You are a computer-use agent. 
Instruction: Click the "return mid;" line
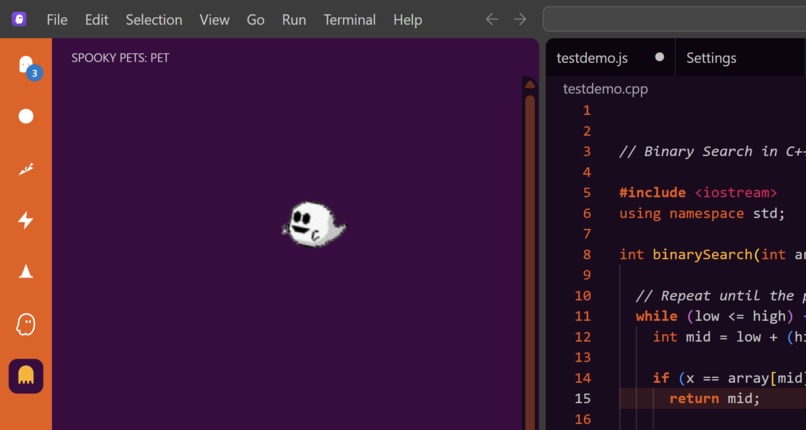pos(714,399)
